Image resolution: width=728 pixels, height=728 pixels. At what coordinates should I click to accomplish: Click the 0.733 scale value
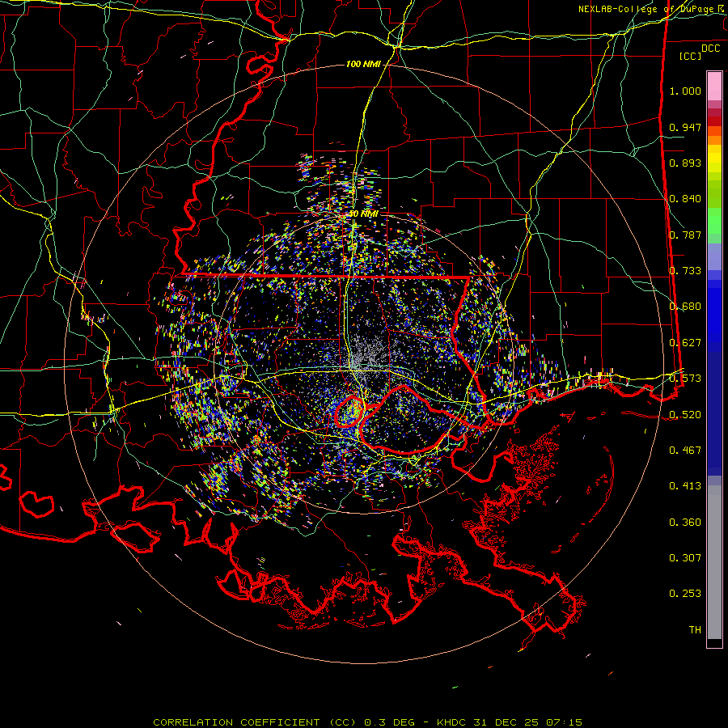[685, 271]
